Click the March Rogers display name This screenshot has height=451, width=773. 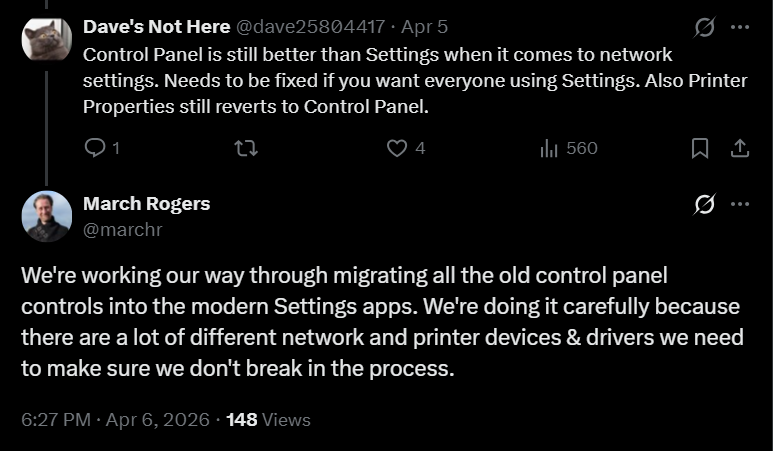tap(146, 204)
